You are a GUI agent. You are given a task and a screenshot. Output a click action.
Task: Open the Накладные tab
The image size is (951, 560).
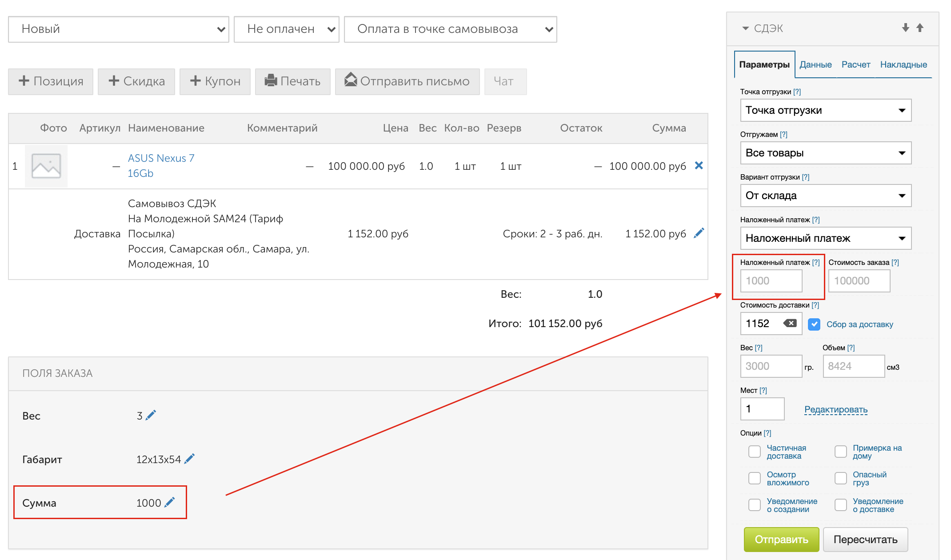[903, 64]
